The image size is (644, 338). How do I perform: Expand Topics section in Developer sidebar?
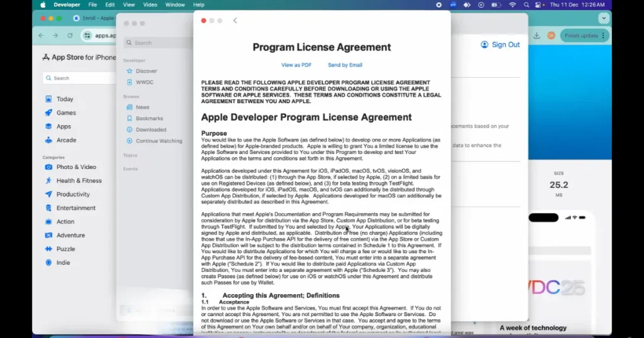pos(130,155)
